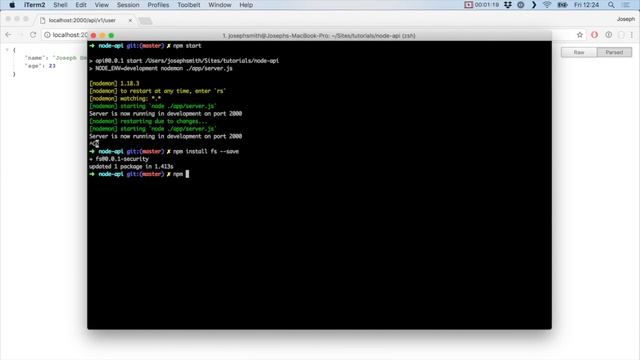
Task: Open the Apple menu
Action: click(12, 5)
